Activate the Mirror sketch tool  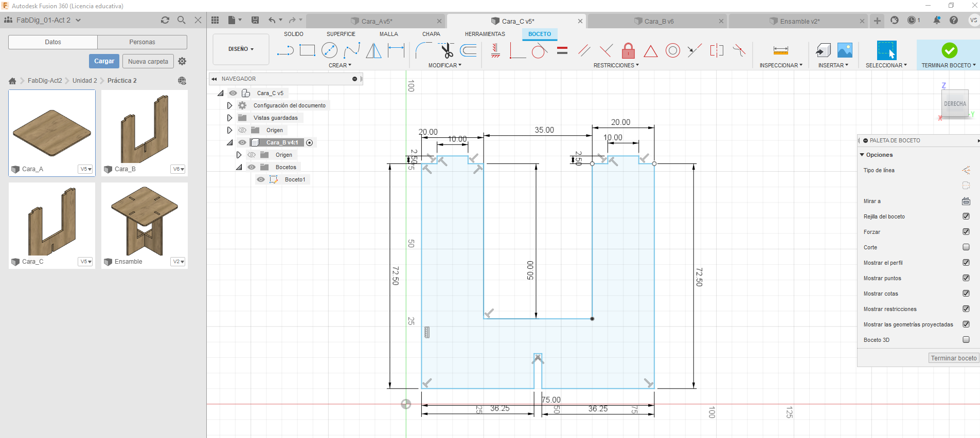pyautogui.click(x=374, y=50)
